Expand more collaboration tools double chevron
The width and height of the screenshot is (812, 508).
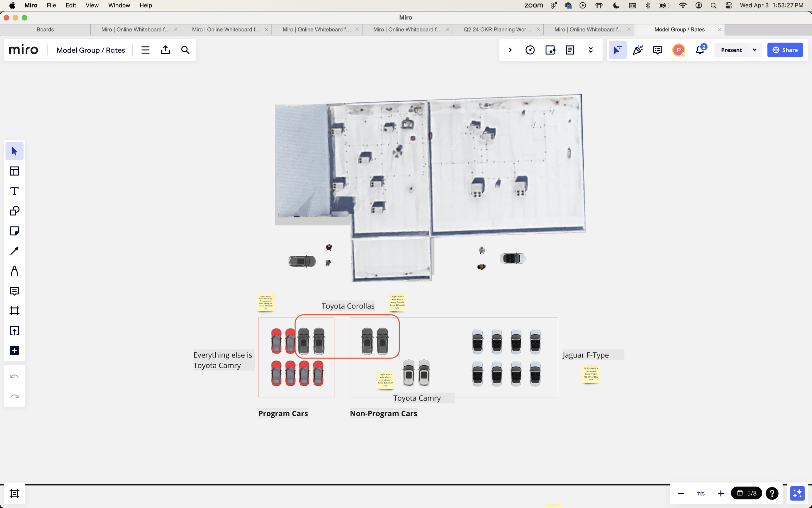[591, 50]
